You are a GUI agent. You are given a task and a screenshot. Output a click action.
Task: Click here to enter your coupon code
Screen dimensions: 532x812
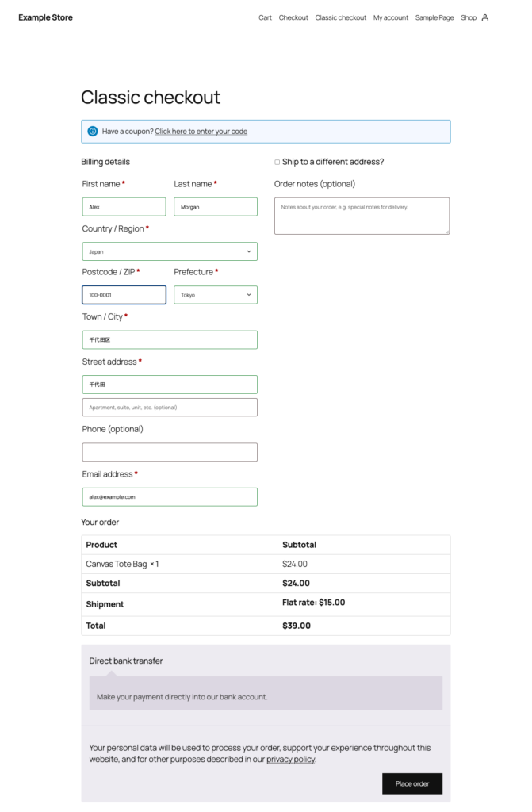tap(201, 132)
